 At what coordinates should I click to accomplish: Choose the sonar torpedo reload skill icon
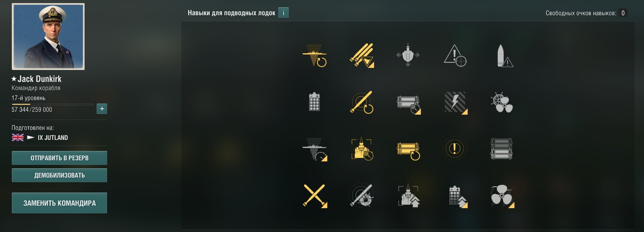pos(361,102)
